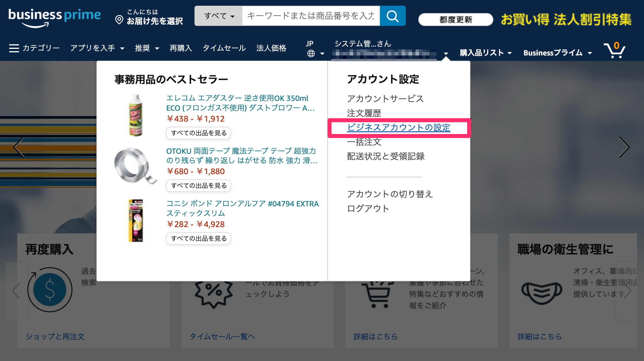Screen dimensions: 644x361
Task: Open アカウントサービス from account menu
Action: click(385, 99)
